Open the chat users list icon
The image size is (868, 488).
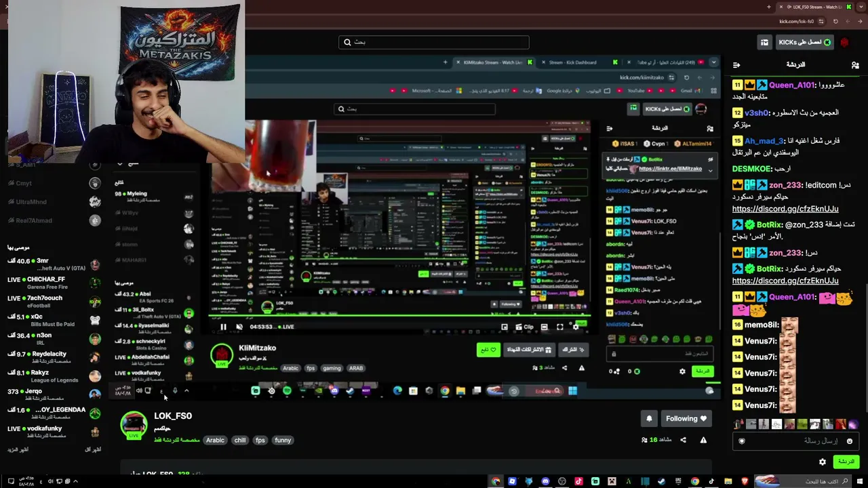(x=855, y=65)
